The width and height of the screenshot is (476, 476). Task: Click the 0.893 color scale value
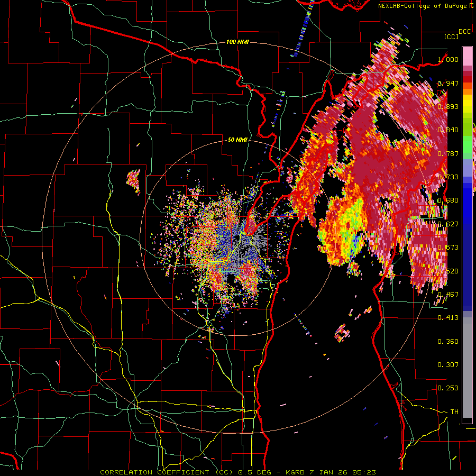tap(448, 106)
